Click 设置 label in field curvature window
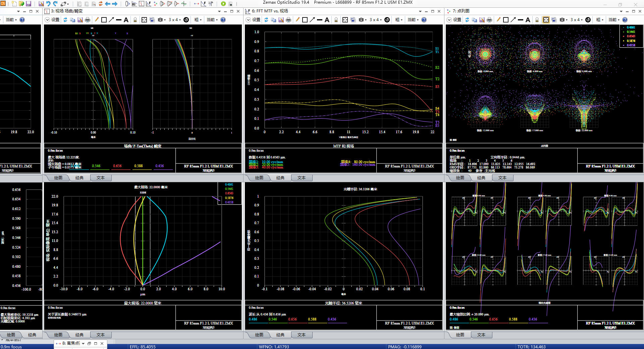Screen dimensions: 644x349 coord(55,20)
